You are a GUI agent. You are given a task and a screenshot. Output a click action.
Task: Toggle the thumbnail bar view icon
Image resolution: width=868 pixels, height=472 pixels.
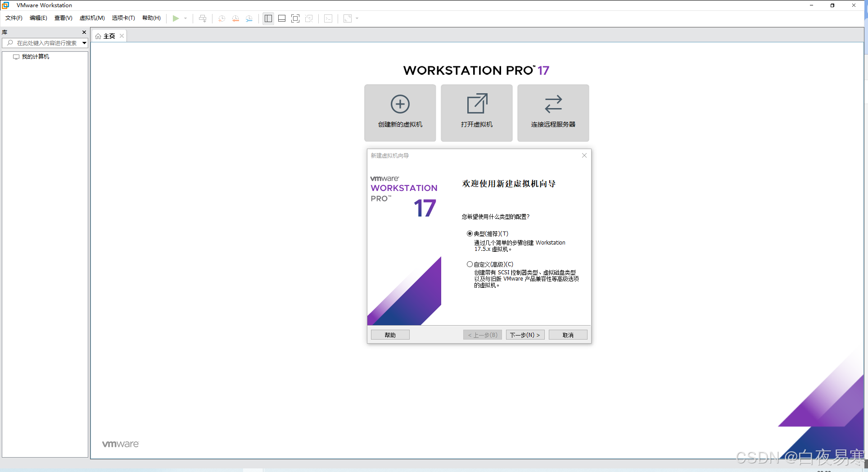(x=282, y=18)
